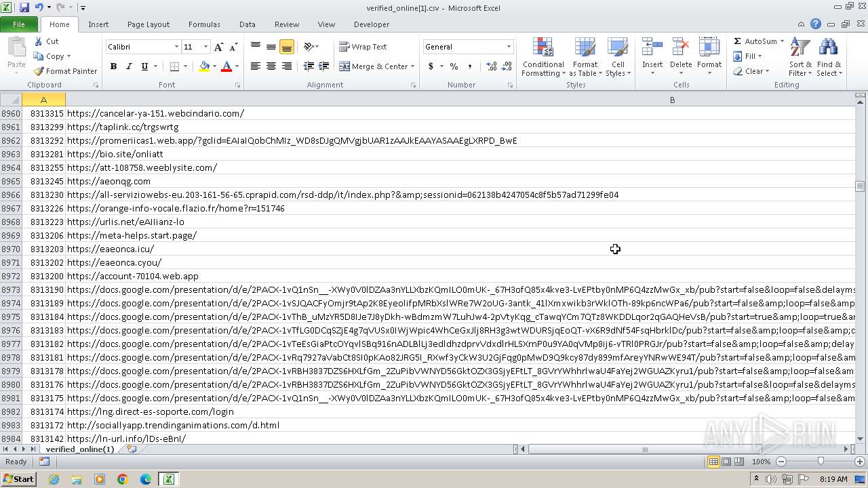Viewport: 868px width, 488px height.
Task: Open the font size dropdown
Action: (205, 47)
